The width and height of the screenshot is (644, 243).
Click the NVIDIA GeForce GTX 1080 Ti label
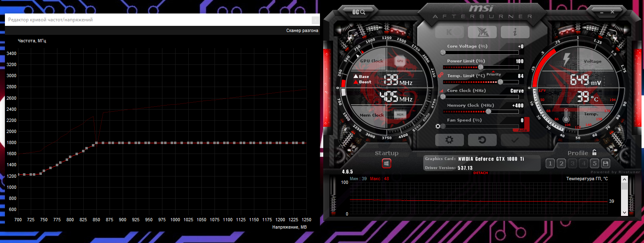tap(491, 159)
